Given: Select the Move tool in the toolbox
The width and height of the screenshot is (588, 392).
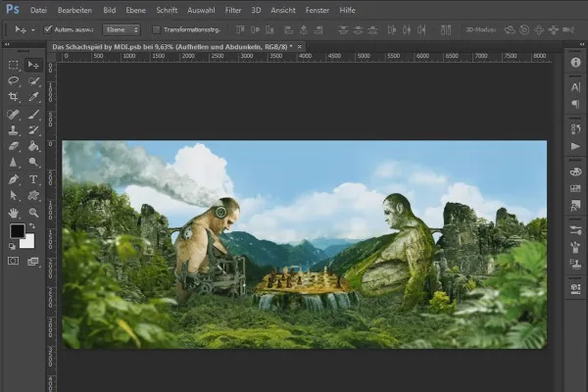Looking at the screenshot, I should tap(33, 65).
